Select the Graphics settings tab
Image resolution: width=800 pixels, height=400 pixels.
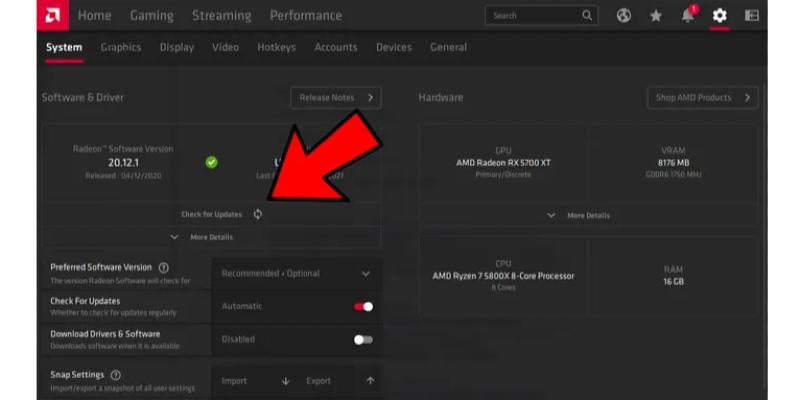coord(120,47)
